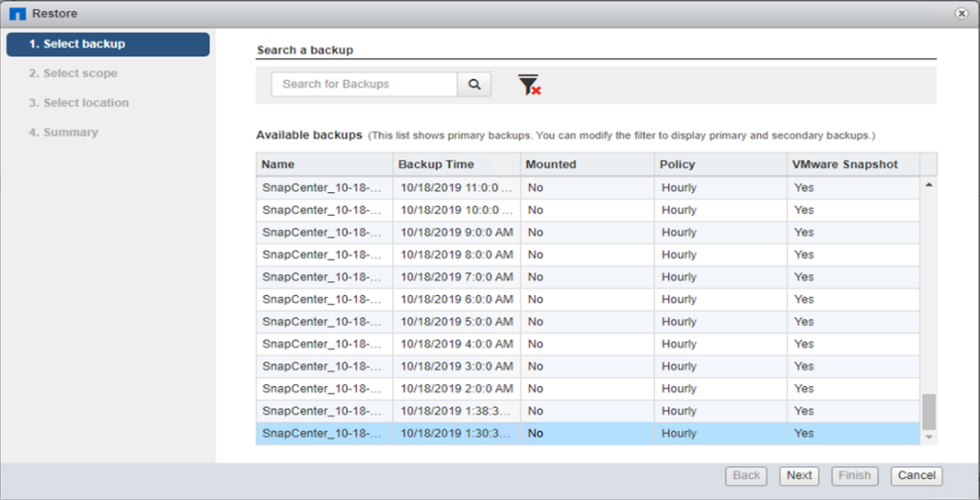Select backup time 10/18/2019 3:0:0 AM

coord(457,366)
